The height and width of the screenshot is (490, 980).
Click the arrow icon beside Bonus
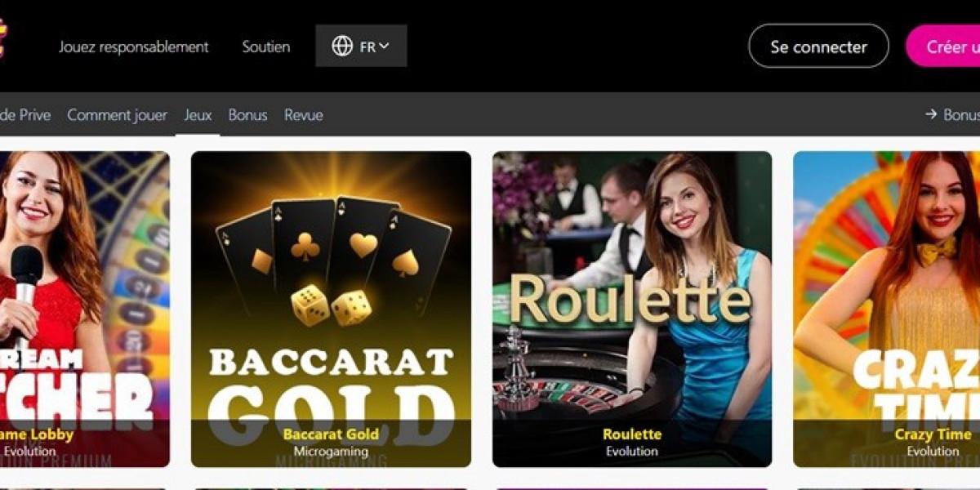tap(931, 115)
